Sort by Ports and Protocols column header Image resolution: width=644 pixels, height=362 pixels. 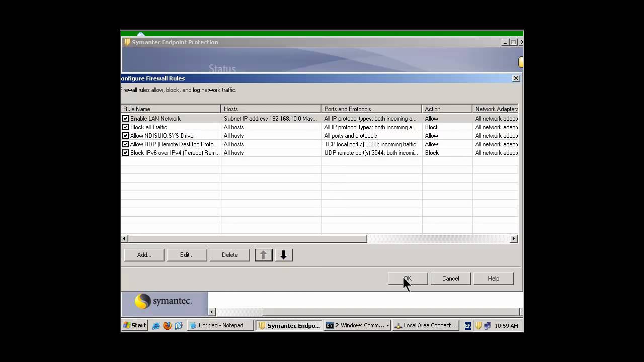coord(371,109)
